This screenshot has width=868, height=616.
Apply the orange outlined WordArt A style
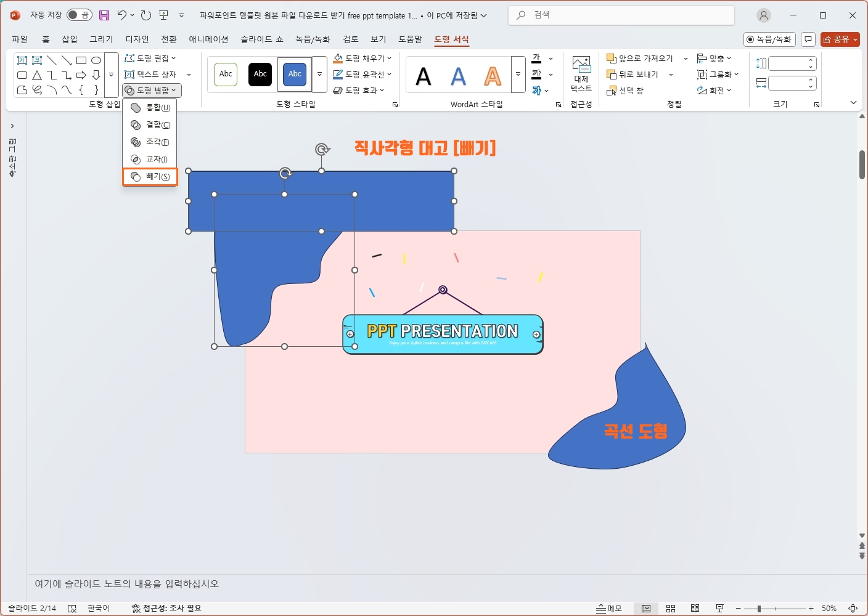[x=493, y=76]
